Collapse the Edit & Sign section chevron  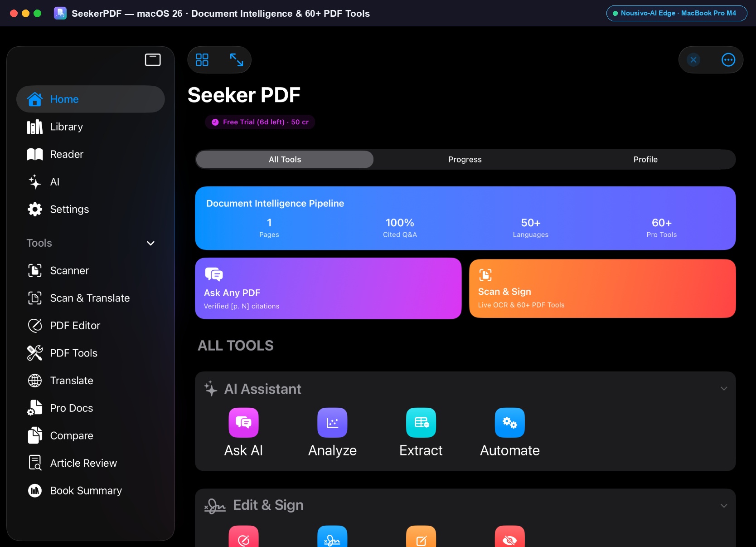coord(724,506)
